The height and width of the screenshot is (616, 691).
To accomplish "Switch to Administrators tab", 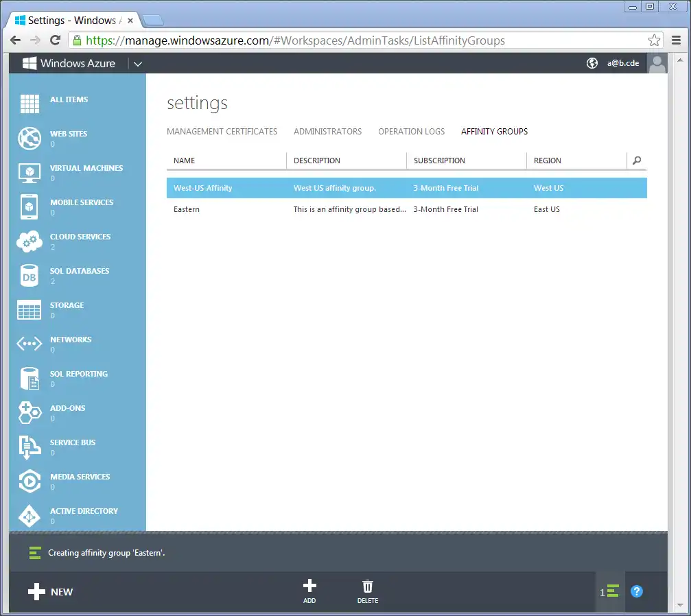I will tap(328, 131).
